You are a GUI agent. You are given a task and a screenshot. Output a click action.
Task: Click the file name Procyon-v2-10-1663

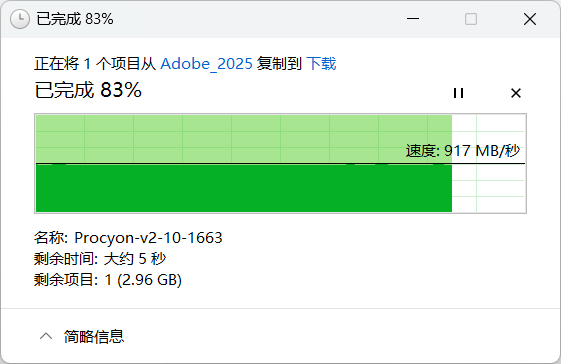pos(148,238)
